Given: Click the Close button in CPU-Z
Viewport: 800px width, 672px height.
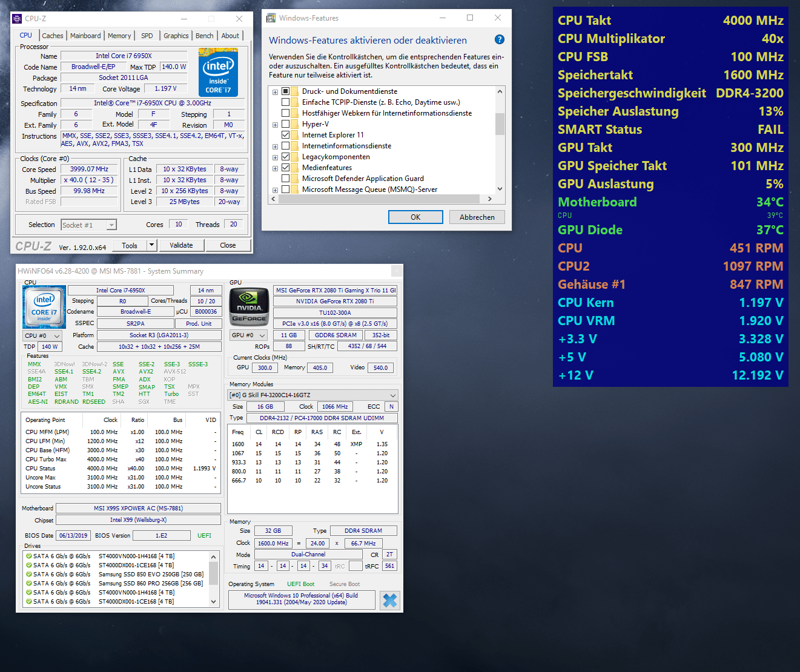Looking at the screenshot, I should (228, 245).
